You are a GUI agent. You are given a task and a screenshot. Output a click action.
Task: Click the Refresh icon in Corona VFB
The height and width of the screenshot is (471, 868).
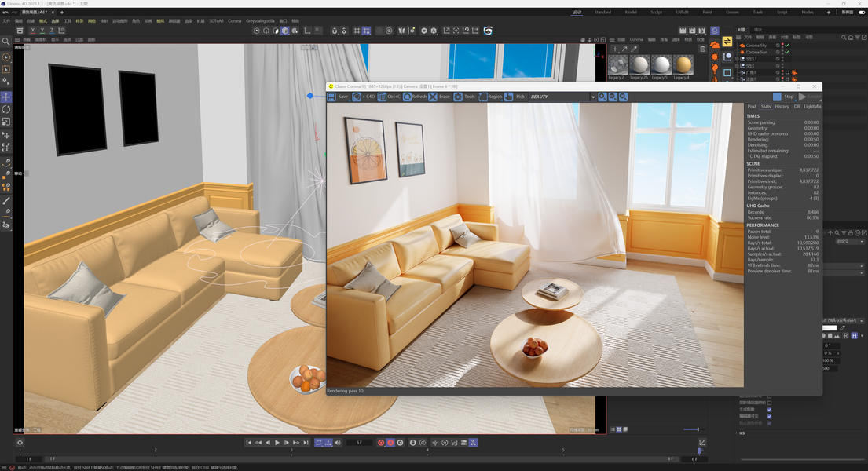pyautogui.click(x=407, y=97)
